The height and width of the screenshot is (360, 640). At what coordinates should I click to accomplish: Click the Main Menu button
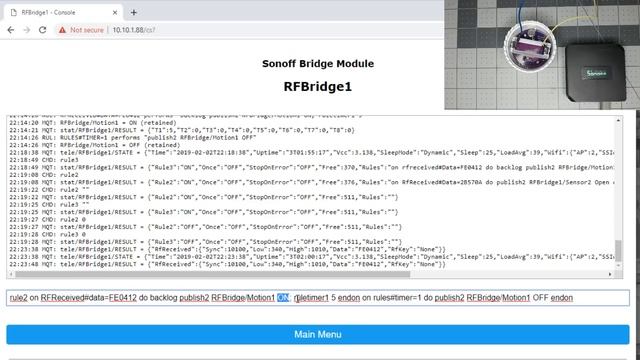[x=318, y=334]
